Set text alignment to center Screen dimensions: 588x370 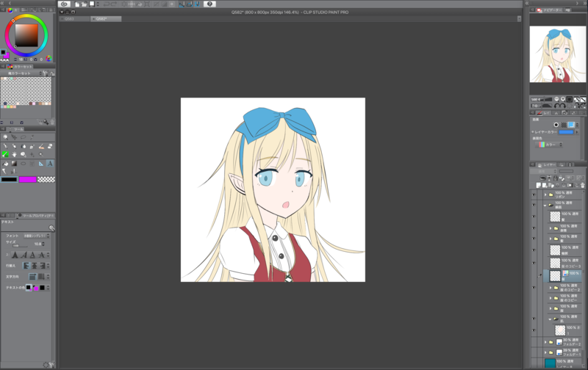(x=34, y=266)
